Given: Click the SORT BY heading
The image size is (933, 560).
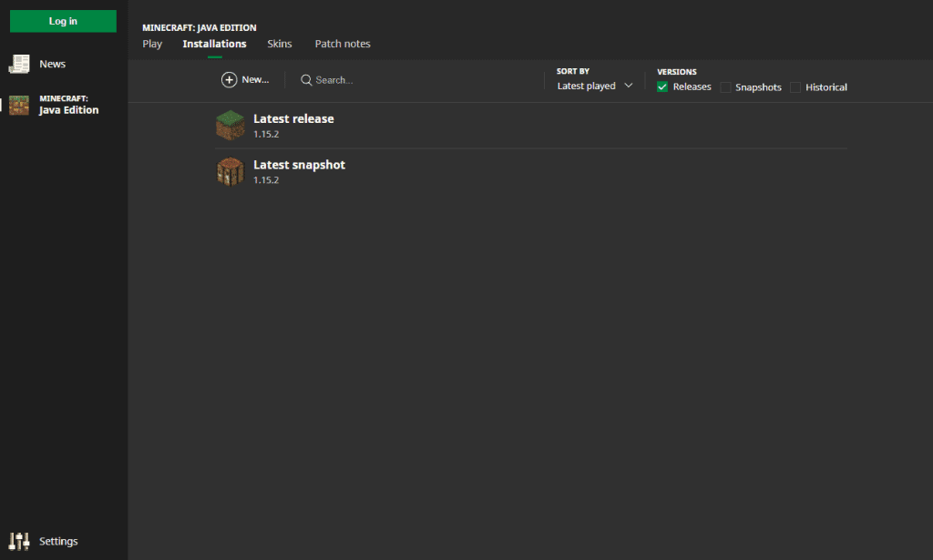Looking at the screenshot, I should pos(573,71).
